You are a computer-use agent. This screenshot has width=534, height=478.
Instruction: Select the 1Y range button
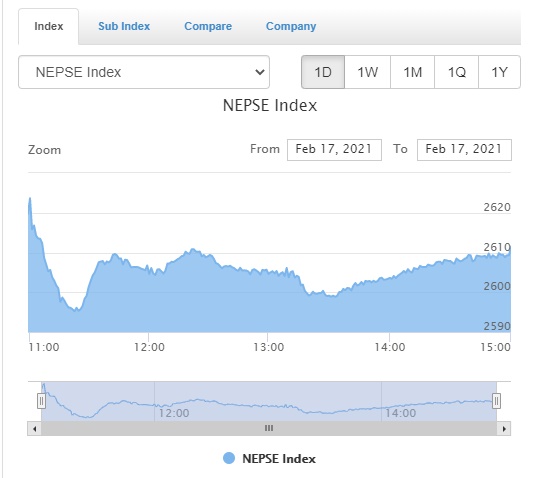tap(499, 72)
